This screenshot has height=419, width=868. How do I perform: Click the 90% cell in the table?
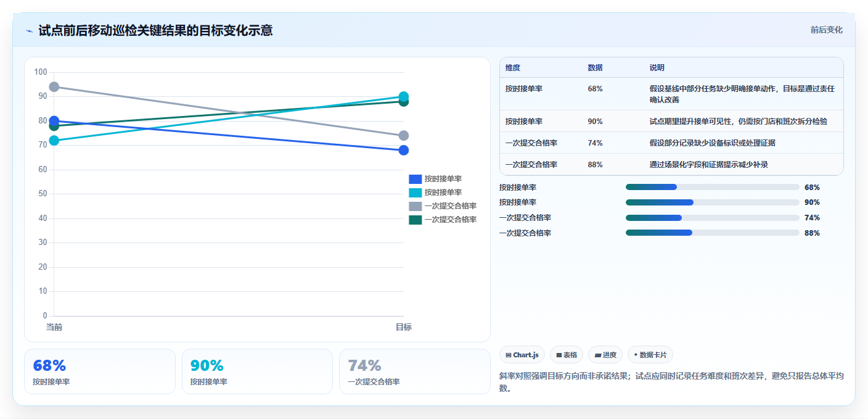(x=596, y=122)
